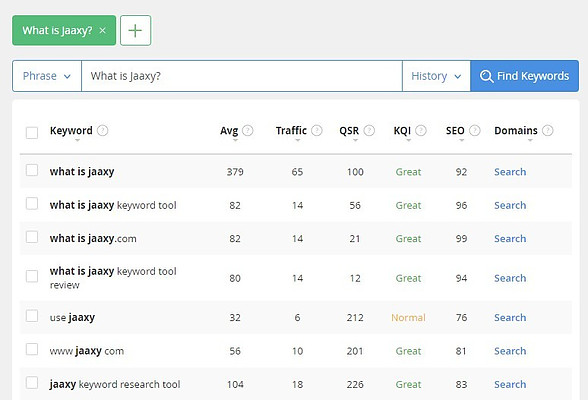Toggle the select-all keywords checkbox
Screen dimensions: 588x400
tap(32, 132)
